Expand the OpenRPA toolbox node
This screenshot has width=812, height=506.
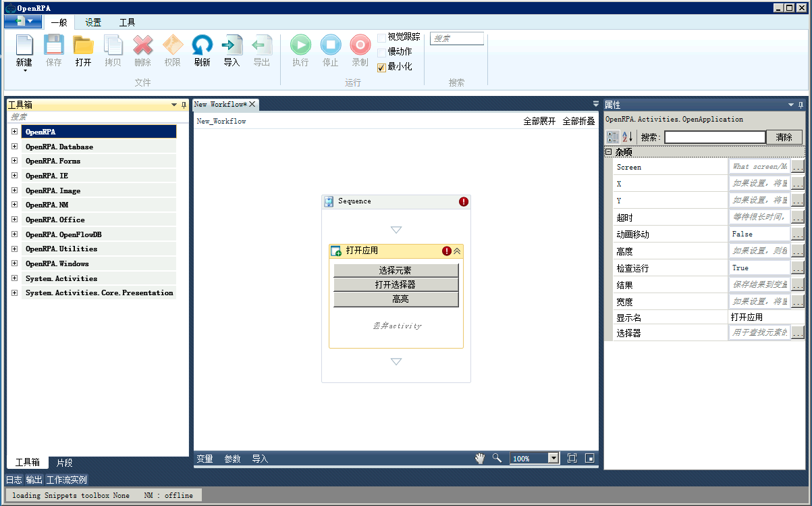coord(14,131)
